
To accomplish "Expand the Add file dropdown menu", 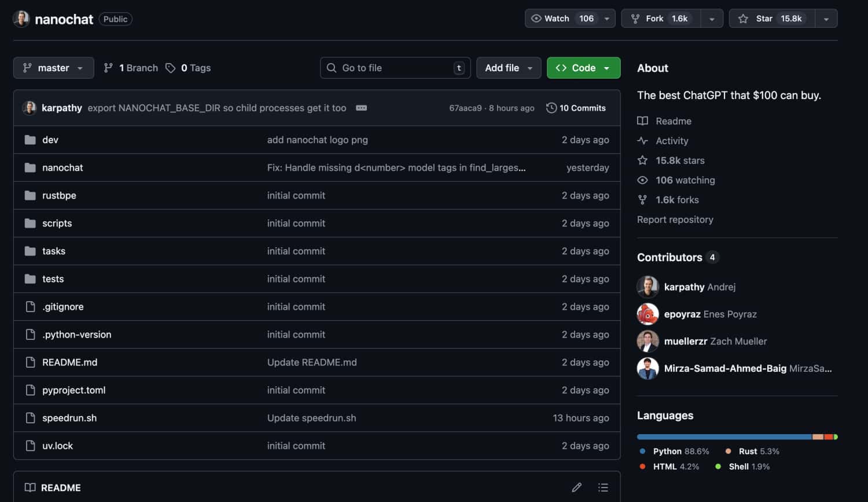I will pyautogui.click(x=508, y=68).
